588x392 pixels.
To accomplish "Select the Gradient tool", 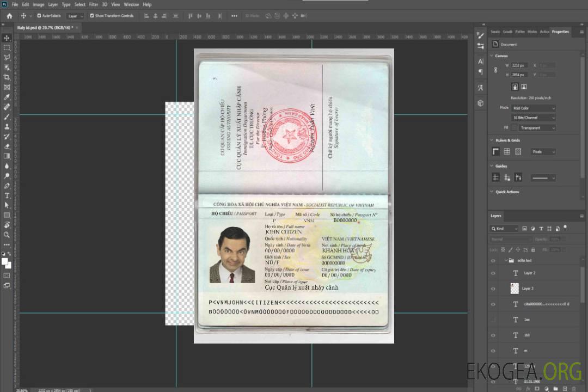I will (x=7, y=156).
